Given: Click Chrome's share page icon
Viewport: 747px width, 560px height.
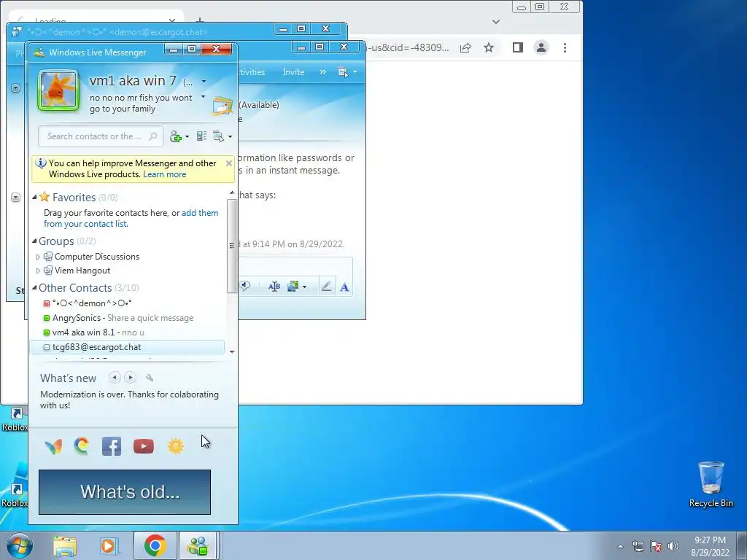Looking at the screenshot, I should 465,47.
